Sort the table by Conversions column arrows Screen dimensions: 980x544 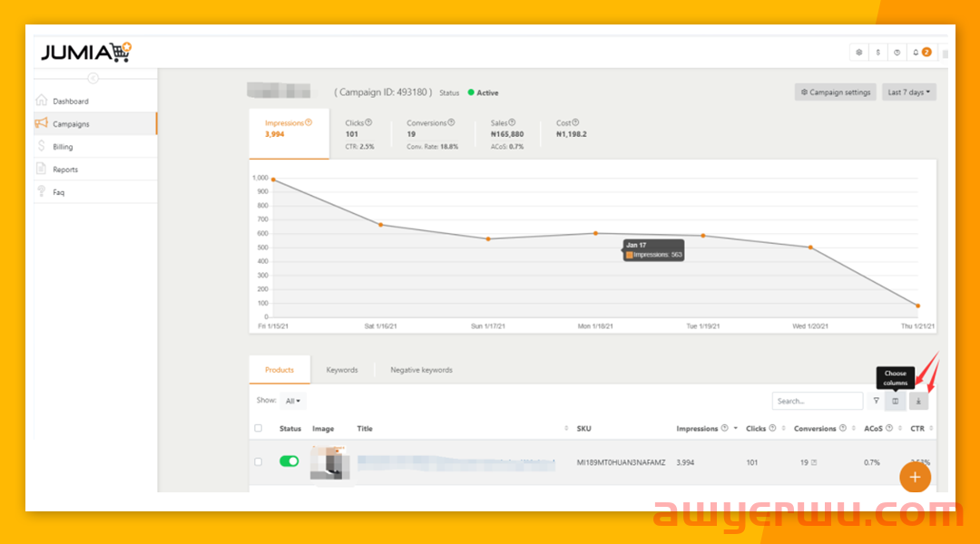click(x=853, y=429)
